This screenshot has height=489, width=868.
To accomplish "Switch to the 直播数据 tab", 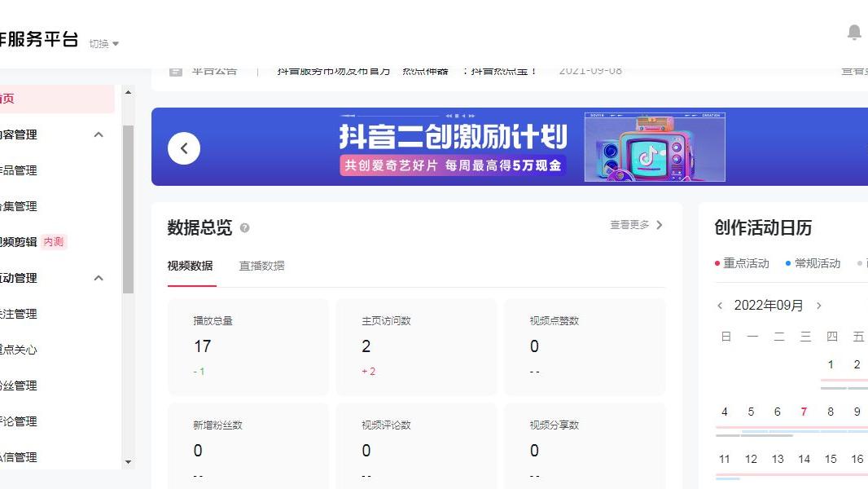I will point(260,266).
